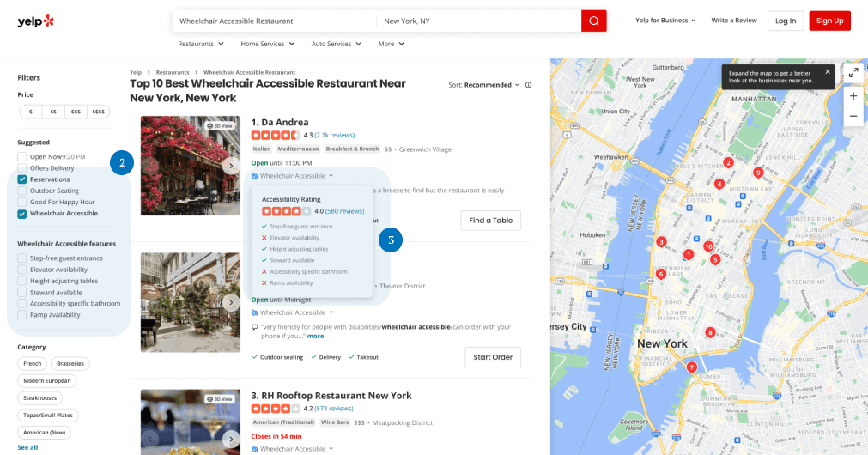868x455 pixels.
Task: Click 3D View badge on RH Rooftop photo
Action: click(220, 399)
